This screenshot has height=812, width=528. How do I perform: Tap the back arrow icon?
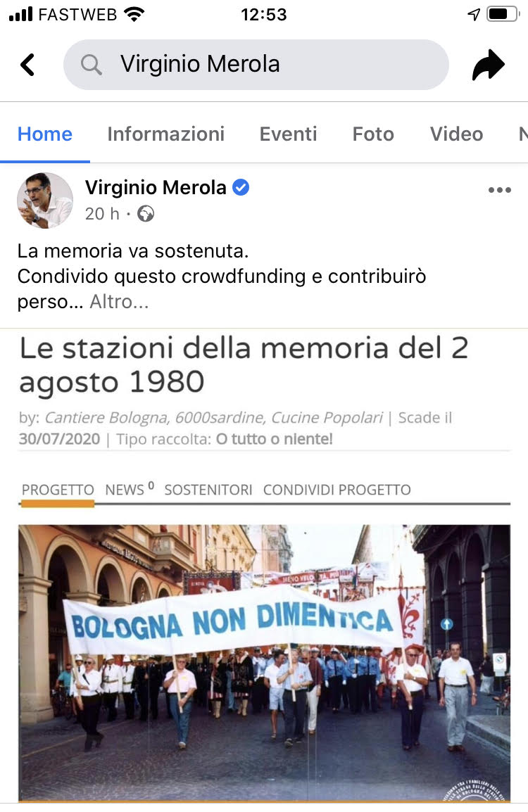[27, 65]
